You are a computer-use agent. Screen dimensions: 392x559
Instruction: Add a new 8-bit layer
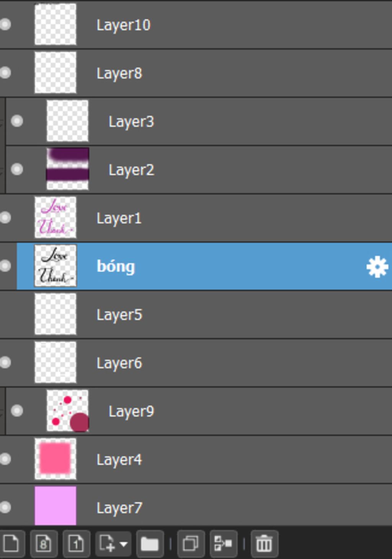click(44, 543)
